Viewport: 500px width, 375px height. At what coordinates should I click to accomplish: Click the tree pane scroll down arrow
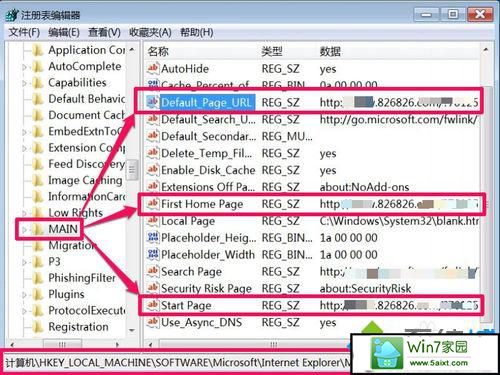tap(132, 330)
